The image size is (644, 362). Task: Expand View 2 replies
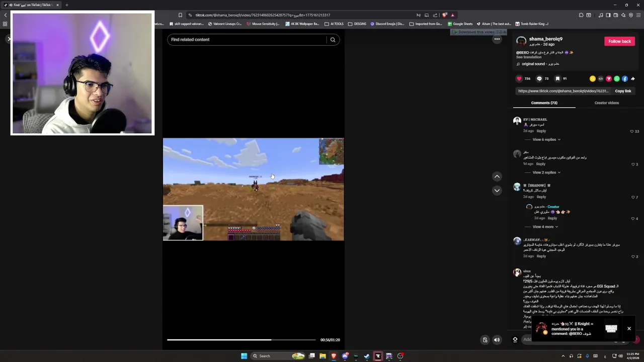coord(546,172)
